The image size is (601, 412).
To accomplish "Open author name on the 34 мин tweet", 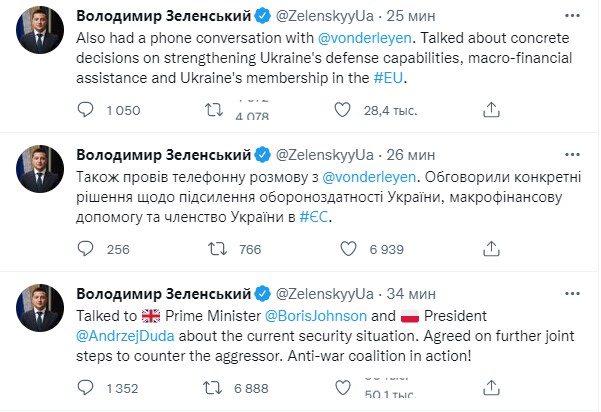I will [x=162, y=293].
